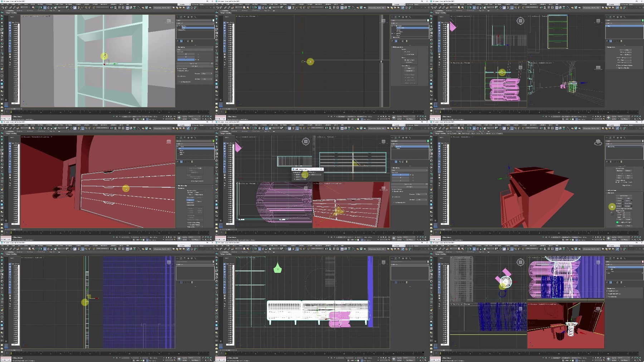Top-left screenshot: open the Modifiers menu
The height and width of the screenshot is (362, 644).
click(x=40, y=4)
